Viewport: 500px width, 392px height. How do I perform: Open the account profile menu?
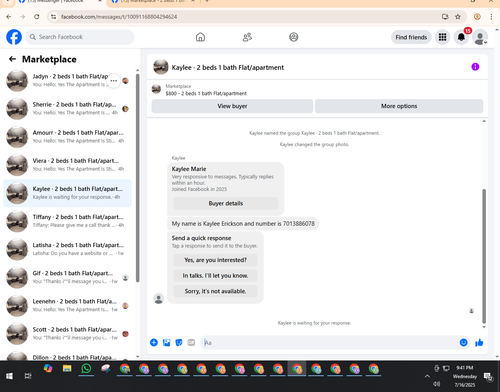tap(480, 37)
